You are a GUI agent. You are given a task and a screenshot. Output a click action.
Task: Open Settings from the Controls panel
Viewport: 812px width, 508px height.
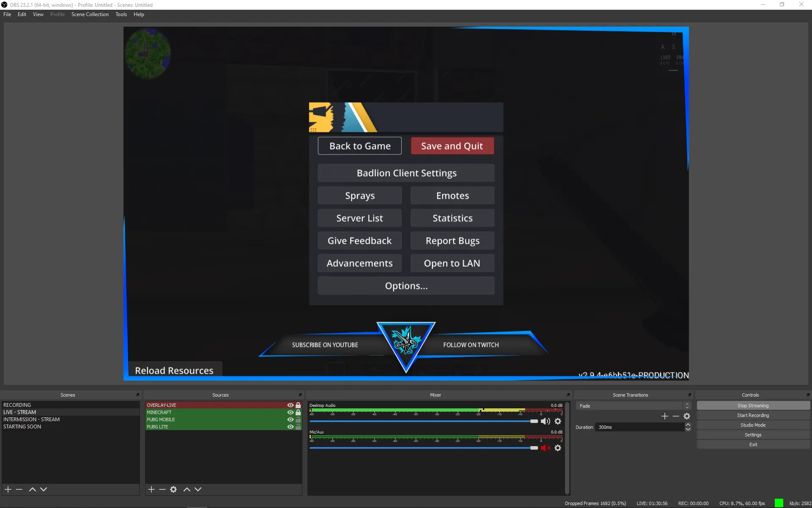point(753,435)
